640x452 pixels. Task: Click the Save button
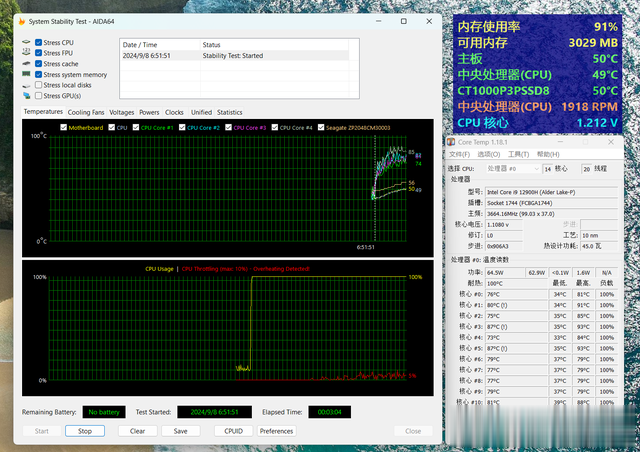pos(180,431)
